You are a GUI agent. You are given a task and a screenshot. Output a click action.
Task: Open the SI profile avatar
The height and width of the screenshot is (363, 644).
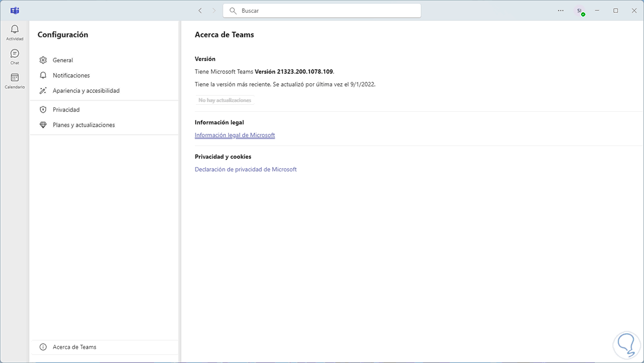(579, 11)
